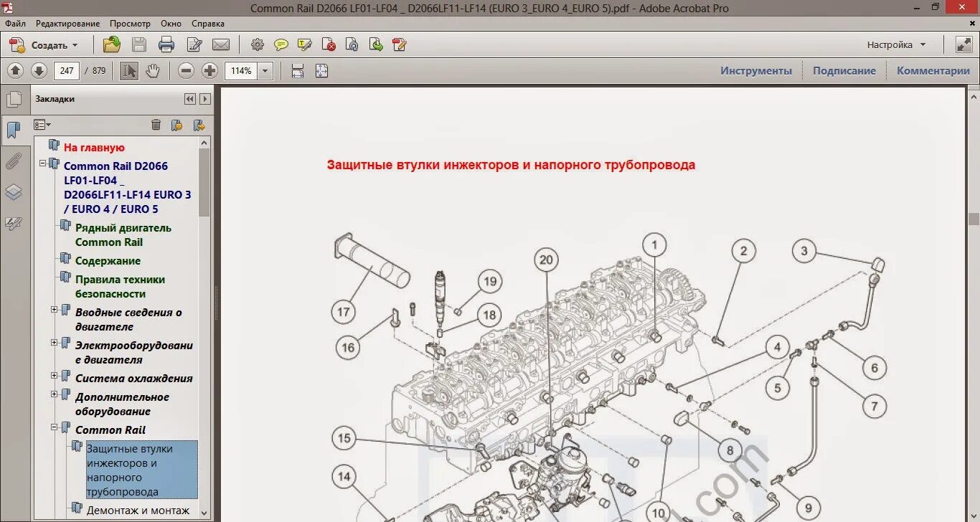This screenshot has height=522, width=980.
Task: Open the Page Thumbnails panel
Action: pyautogui.click(x=14, y=100)
